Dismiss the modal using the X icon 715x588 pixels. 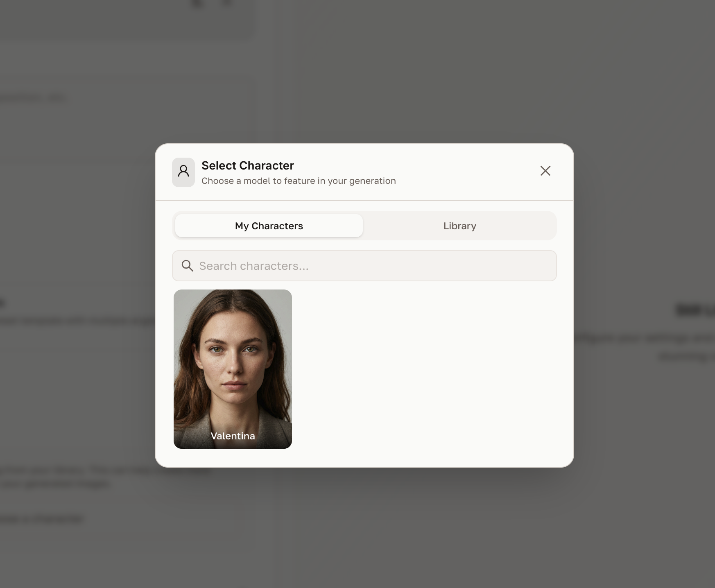[x=545, y=171]
